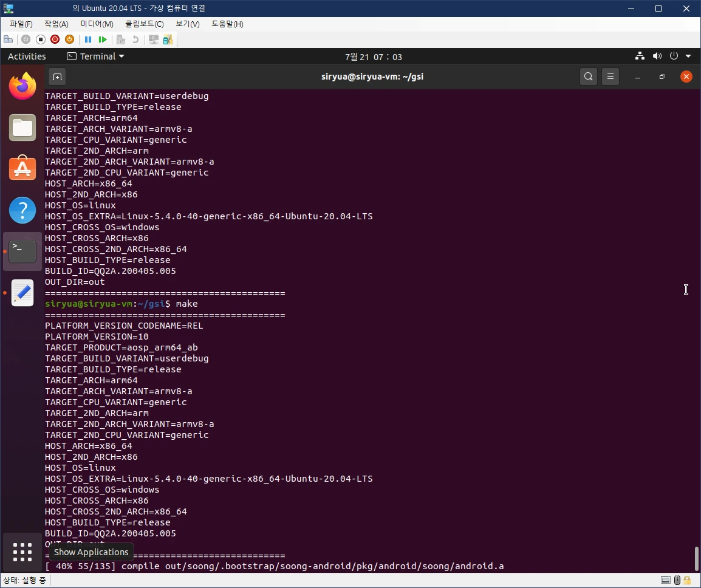Open the 미디어(M) menu
The width and height of the screenshot is (701, 588).
click(x=97, y=24)
